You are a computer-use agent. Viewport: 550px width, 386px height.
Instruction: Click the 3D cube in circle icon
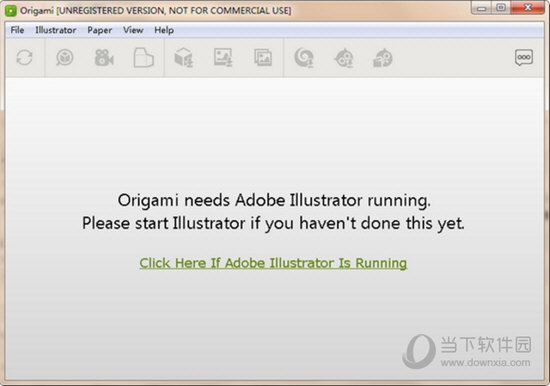(65, 58)
